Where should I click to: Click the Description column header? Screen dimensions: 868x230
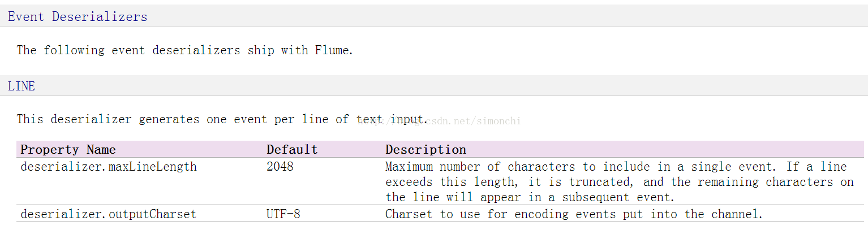point(426,150)
